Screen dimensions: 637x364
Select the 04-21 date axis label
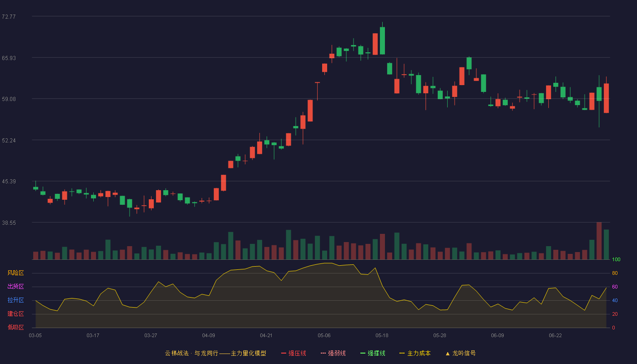click(x=266, y=335)
